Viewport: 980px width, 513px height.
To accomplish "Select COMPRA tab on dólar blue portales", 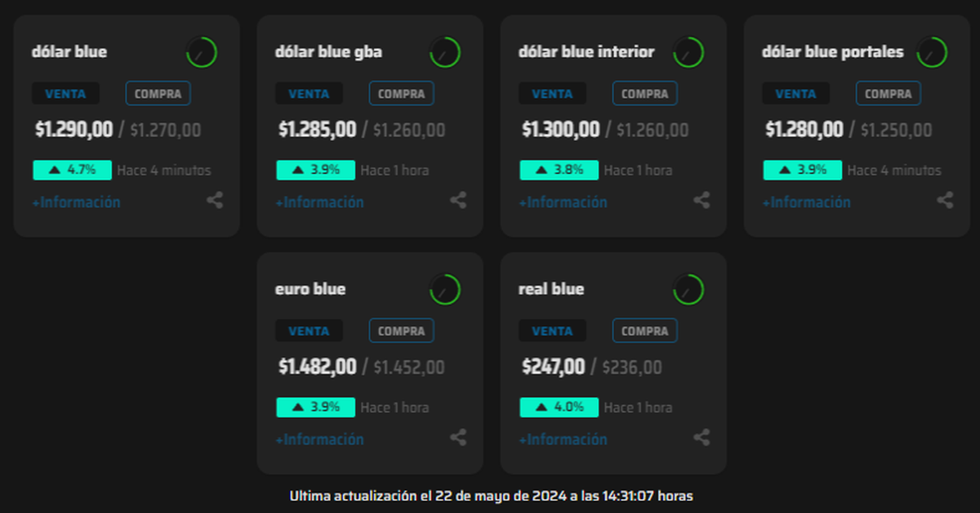I will tap(888, 94).
